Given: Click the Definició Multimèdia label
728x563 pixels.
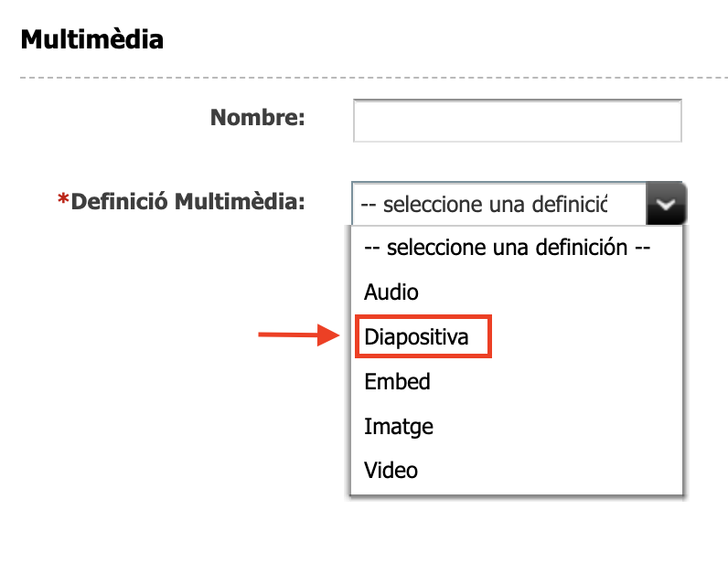Looking at the screenshot, I should (187, 201).
